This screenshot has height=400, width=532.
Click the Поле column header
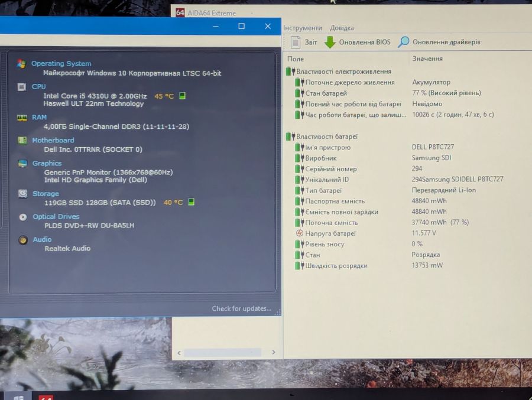coord(346,58)
